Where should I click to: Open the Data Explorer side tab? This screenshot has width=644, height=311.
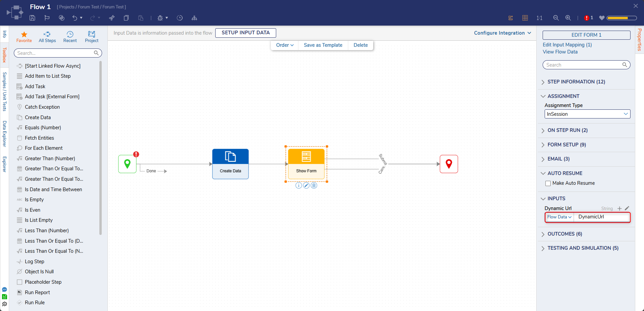click(4, 134)
